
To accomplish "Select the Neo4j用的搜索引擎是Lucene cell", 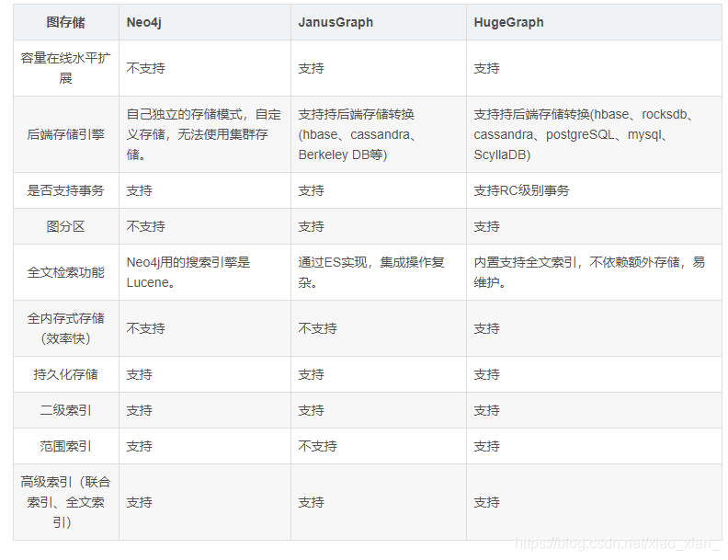I will pos(188,272).
